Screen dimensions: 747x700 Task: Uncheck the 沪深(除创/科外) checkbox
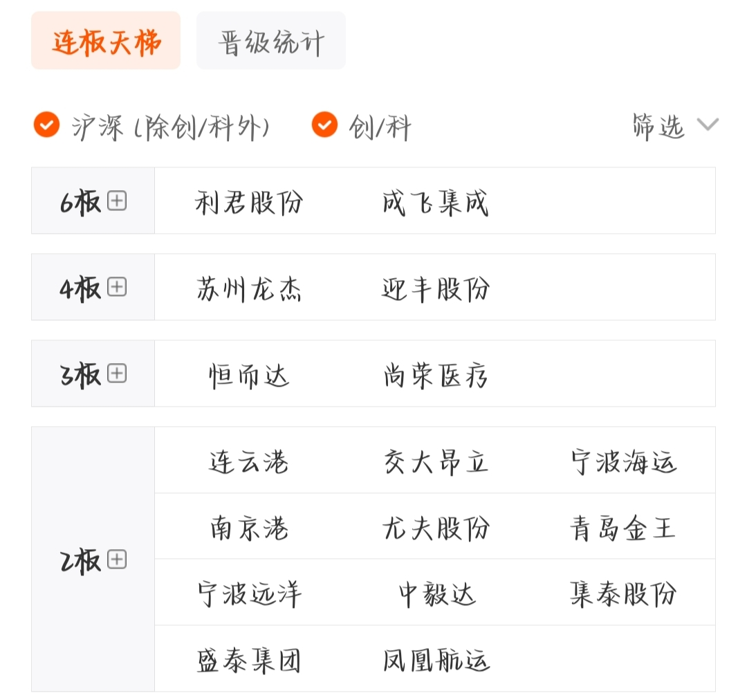click(47, 125)
